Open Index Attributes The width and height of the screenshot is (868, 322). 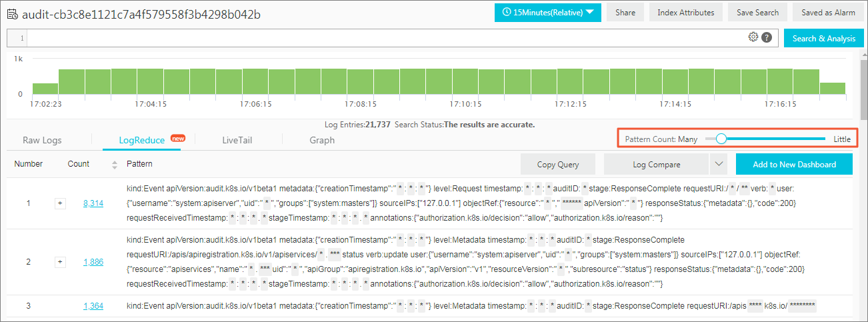click(x=686, y=12)
